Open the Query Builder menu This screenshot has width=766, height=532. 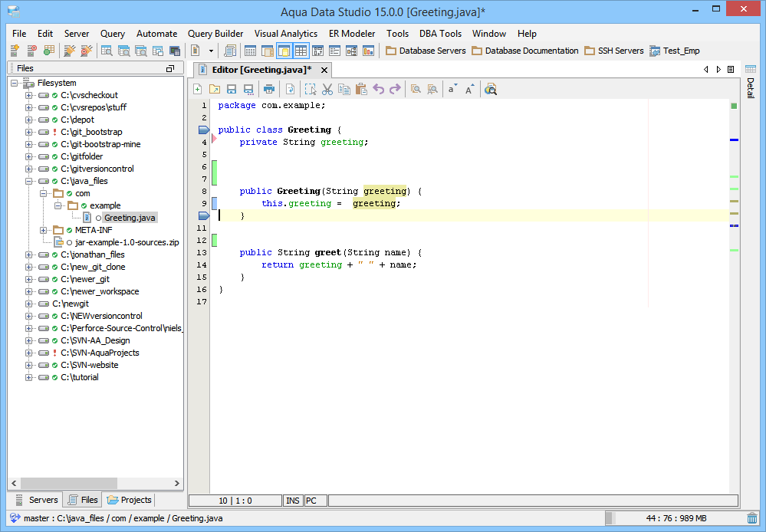click(x=215, y=34)
